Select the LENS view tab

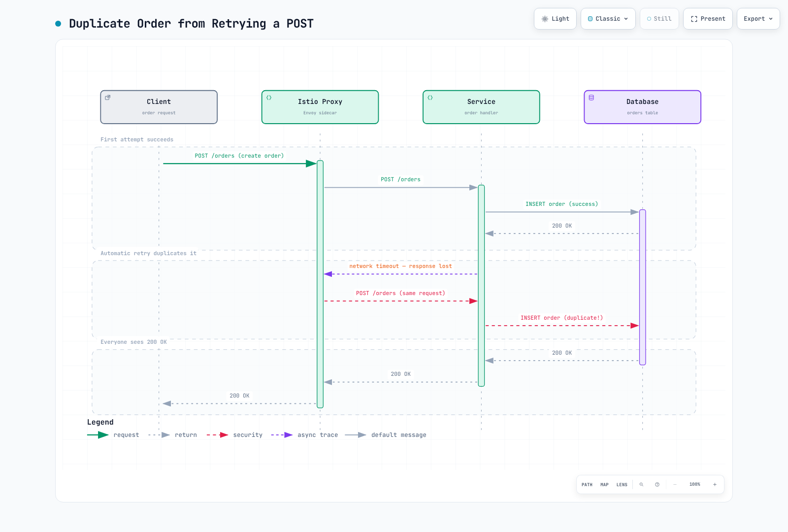pyautogui.click(x=622, y=485)
